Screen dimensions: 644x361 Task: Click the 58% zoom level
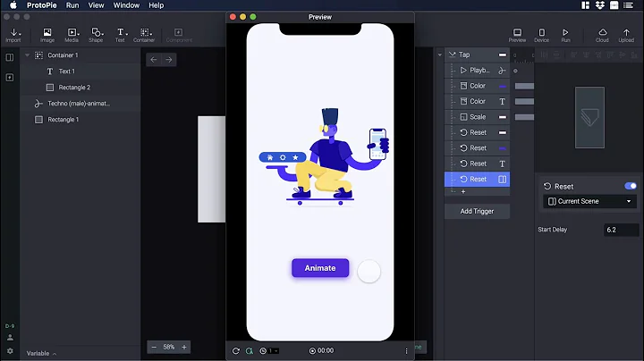coord(169,347)
